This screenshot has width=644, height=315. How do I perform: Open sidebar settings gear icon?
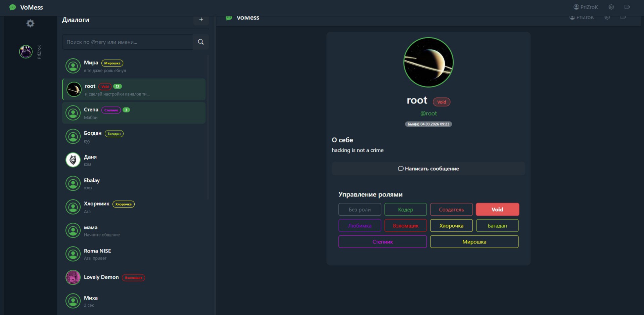[x=30, y=23]
